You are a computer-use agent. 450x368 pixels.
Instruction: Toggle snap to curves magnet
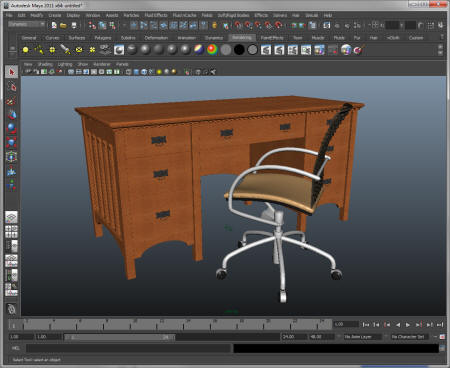pos(248,25)
